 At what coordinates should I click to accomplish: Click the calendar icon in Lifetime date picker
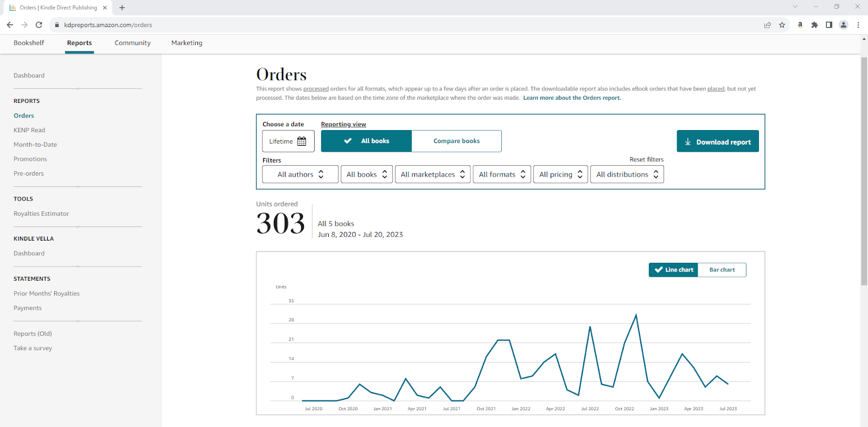point(302,141)
